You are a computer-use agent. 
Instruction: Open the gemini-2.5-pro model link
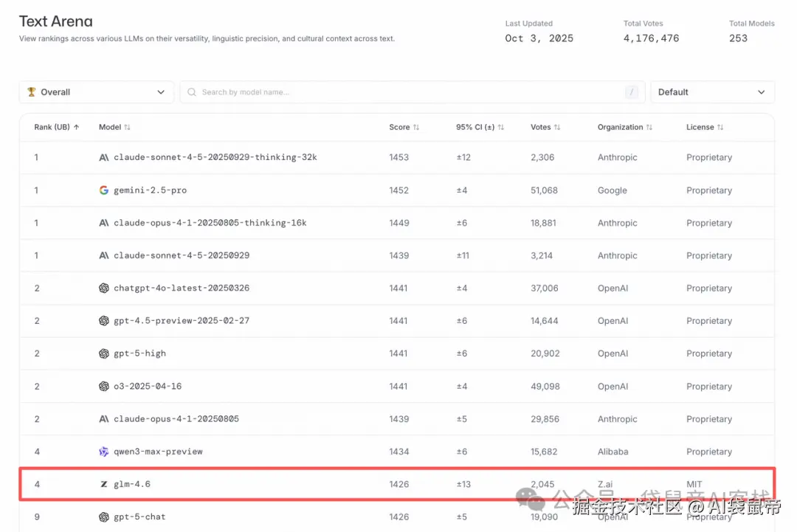click(x=150, y=190)
